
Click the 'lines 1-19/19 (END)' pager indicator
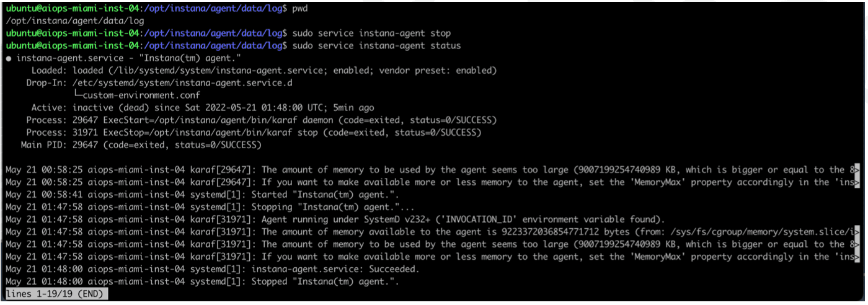pyautogui.click(x=55, y=294)
